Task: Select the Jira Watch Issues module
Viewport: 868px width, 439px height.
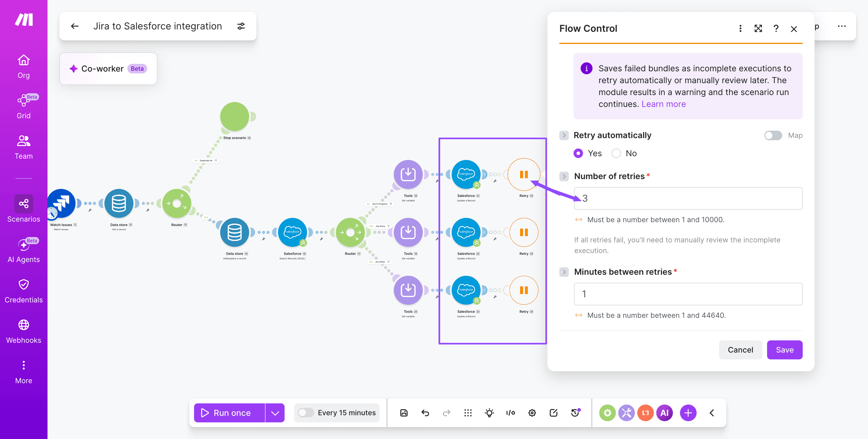Action: click(x=61, y=203)
